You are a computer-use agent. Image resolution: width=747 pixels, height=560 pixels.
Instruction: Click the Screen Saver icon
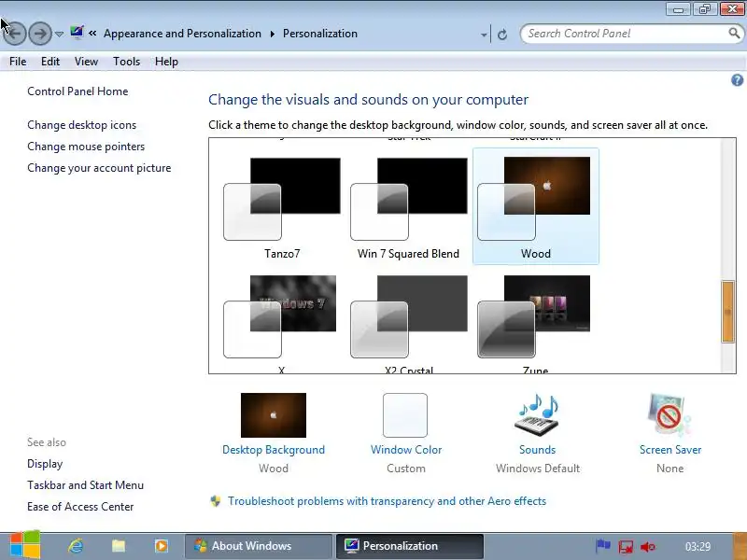669,414
